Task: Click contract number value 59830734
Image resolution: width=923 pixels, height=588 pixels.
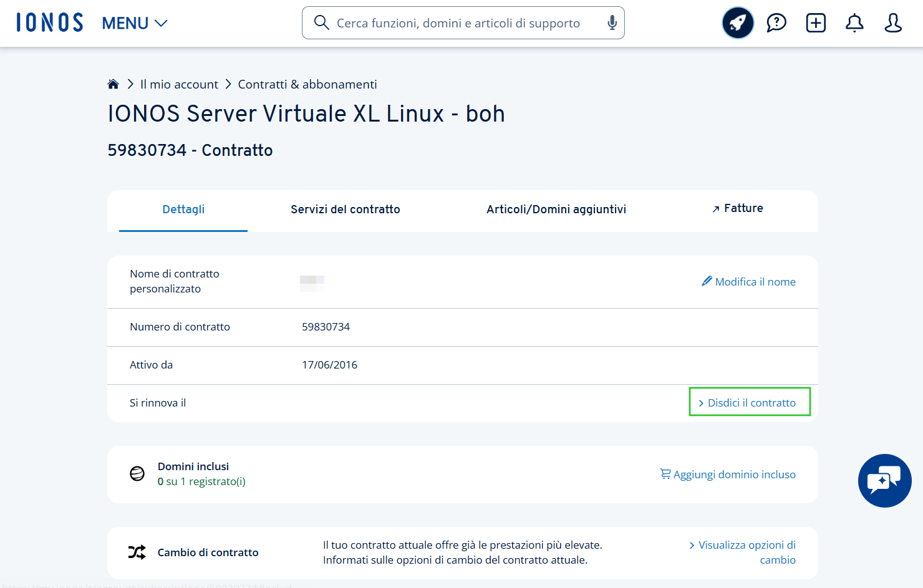Action: pyautogui.click(x=326, y=327)
